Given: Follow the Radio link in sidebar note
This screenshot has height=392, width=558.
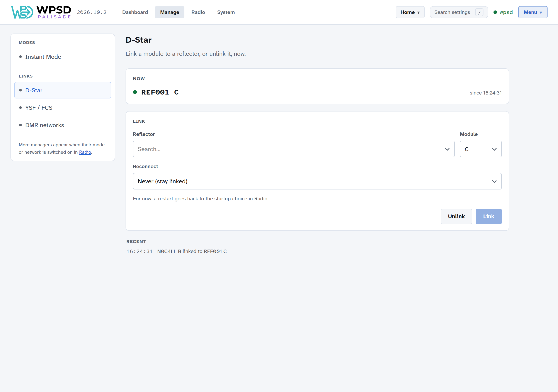Looking at the screenshot, I should 85,152.
